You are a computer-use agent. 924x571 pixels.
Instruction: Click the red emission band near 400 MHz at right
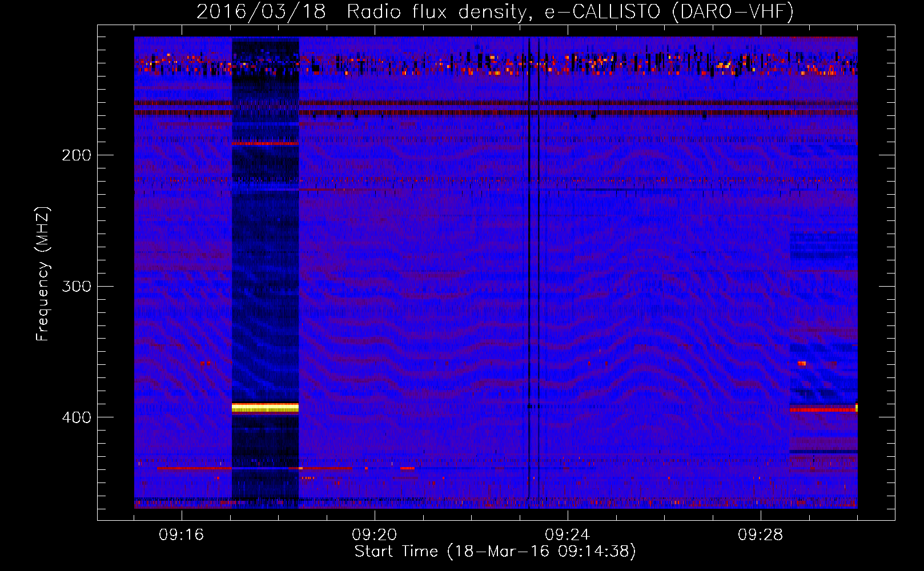pyautogui.click(x=823, y=409)
